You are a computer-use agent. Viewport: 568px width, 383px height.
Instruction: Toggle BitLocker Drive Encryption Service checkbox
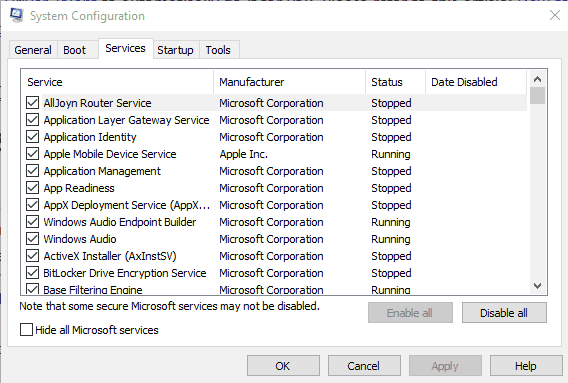33,273
